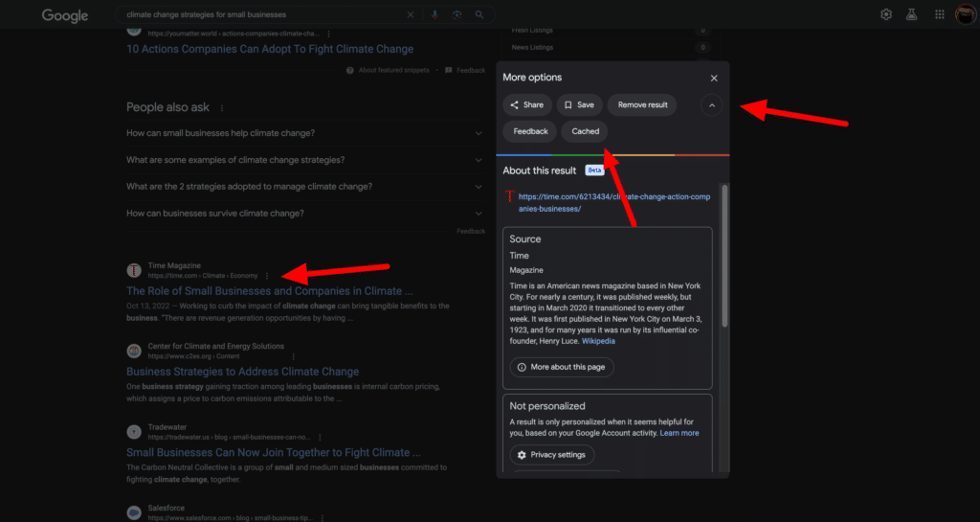980x522 pixels.
Task: Open three-dot menu beside youmatter.world result
Action: [x=329, y=34]
